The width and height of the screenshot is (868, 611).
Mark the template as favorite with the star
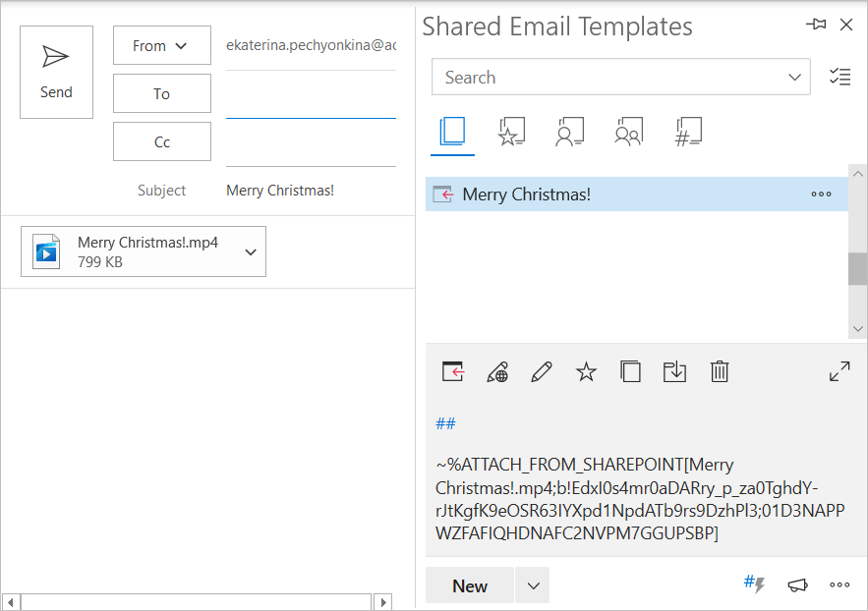pyautogui.click(x=586, y=371)
